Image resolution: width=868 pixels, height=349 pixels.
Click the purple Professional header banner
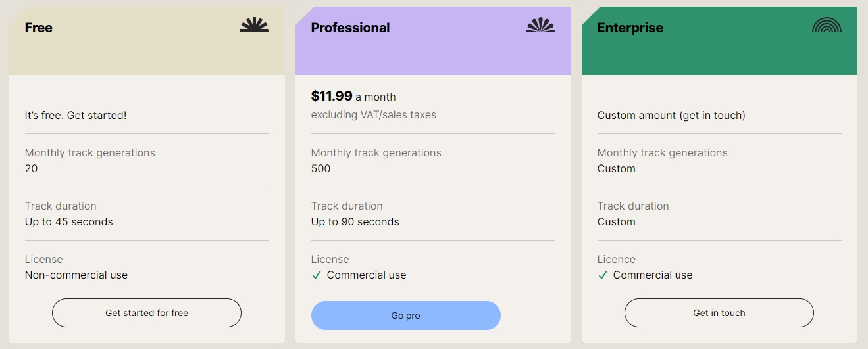tap(433, 41)
